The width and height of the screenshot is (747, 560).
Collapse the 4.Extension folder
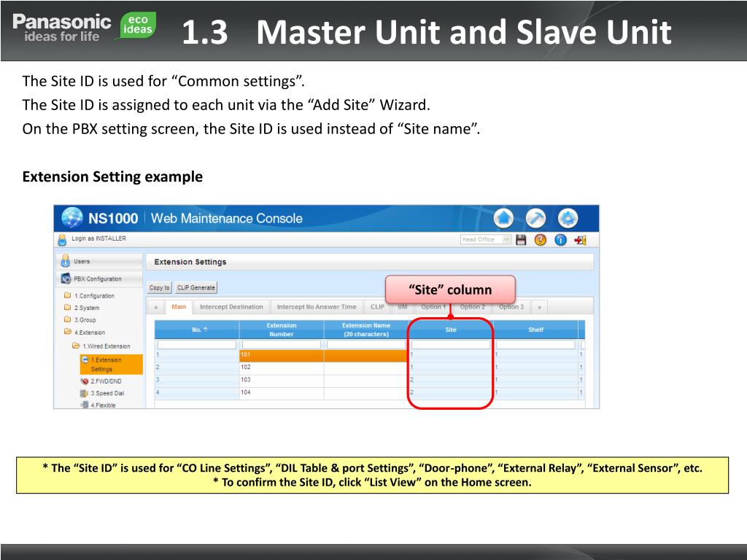(x=68, y=332)
